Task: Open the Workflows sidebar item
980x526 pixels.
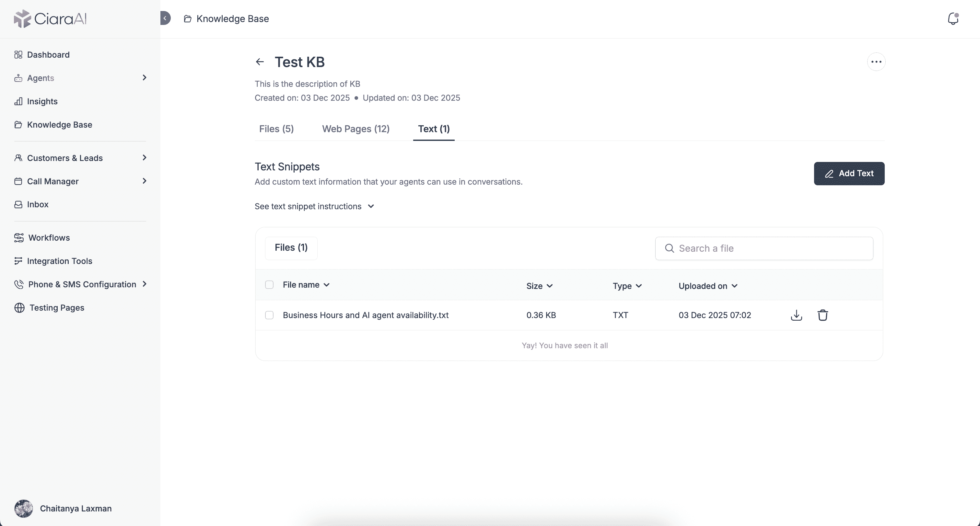Action: pos(49,238)
